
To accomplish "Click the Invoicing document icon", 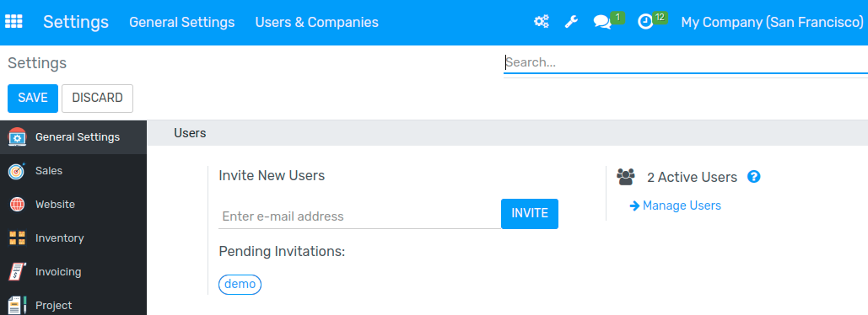I will pos(17,272).
